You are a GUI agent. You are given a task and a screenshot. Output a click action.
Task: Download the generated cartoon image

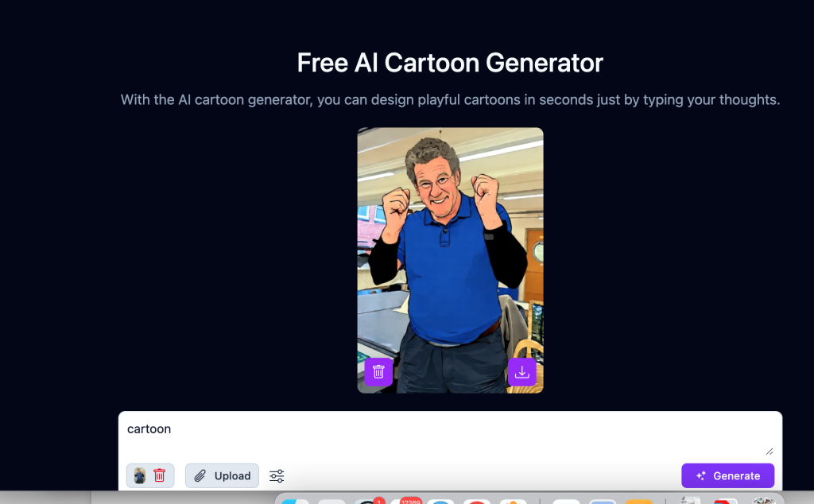(521, 372)
